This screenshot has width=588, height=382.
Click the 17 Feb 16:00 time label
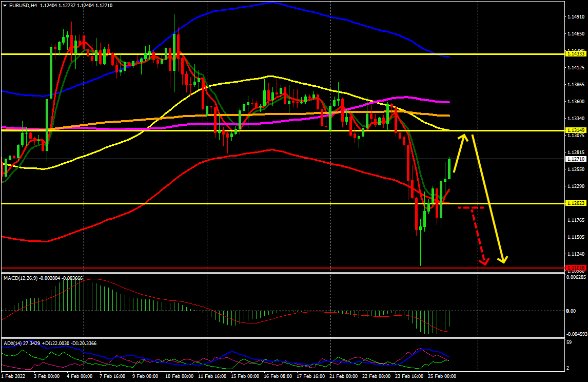tap(310, 376)
